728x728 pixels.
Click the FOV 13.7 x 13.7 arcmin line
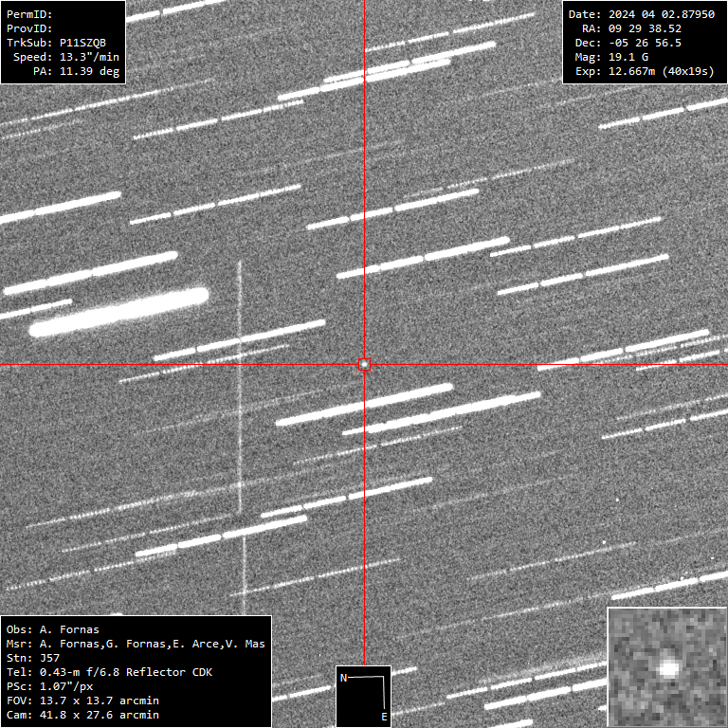(x=82, y=701)
